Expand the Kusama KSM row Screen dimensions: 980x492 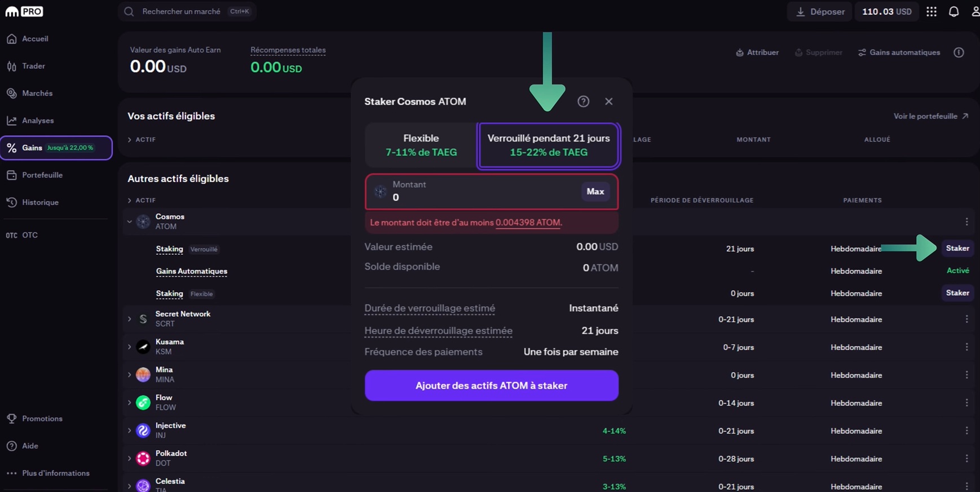pos(130,347)
